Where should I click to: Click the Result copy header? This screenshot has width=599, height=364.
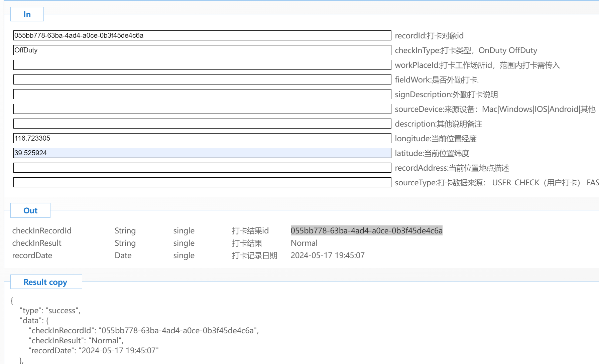46,282
